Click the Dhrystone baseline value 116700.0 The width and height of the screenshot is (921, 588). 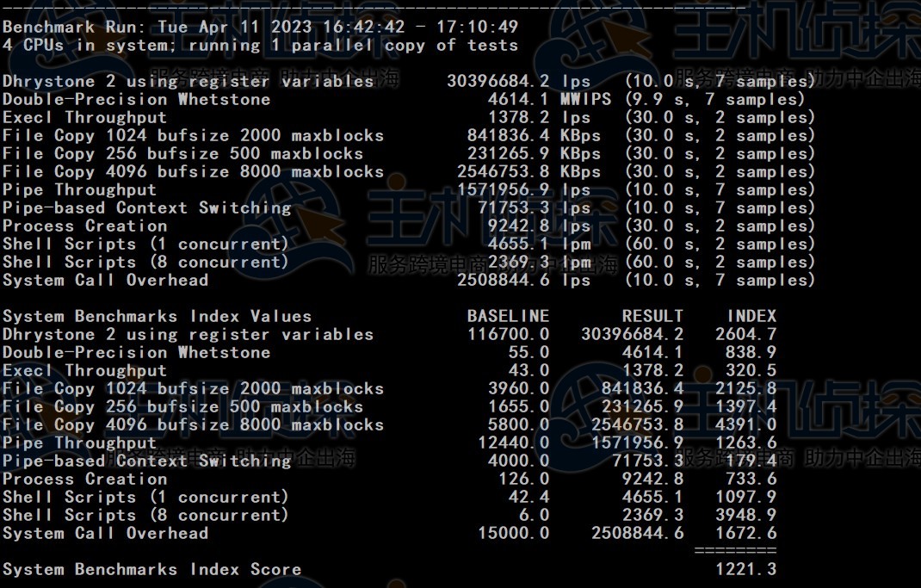pos(508,335)
